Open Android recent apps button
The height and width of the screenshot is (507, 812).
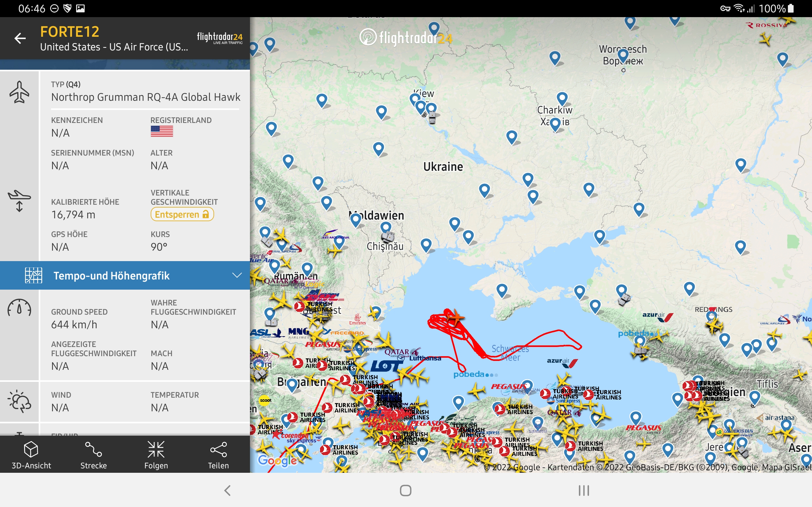point(584,491)
